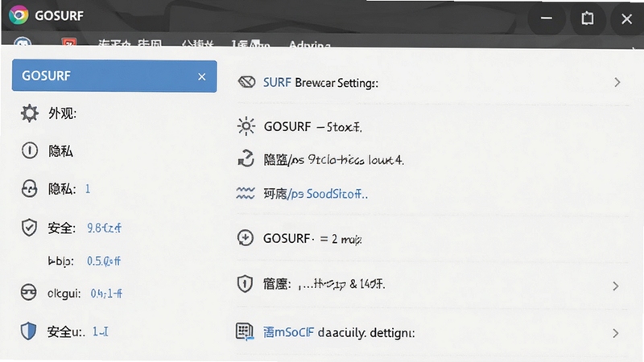
Task: Switch to the Adnvina tab
Action: (x=310, y=44)
